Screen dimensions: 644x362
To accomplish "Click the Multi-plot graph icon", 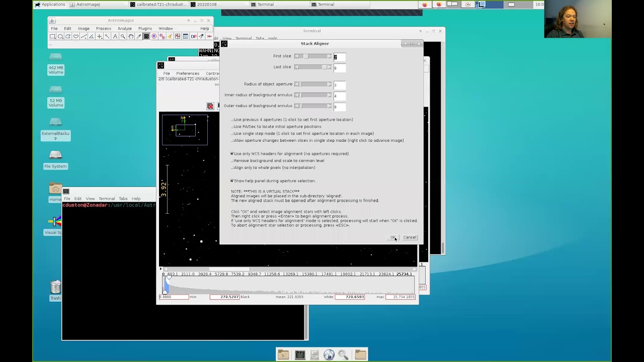I will 178,36.
